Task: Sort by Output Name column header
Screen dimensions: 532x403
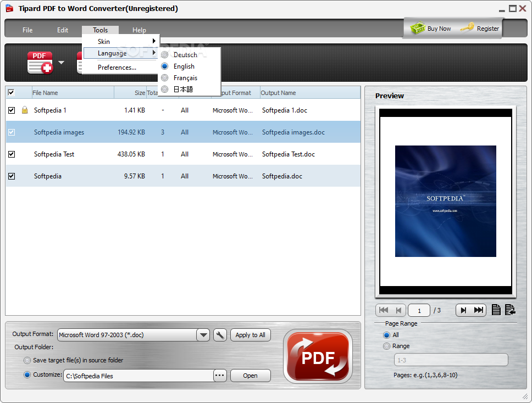Action: (310, 93)
